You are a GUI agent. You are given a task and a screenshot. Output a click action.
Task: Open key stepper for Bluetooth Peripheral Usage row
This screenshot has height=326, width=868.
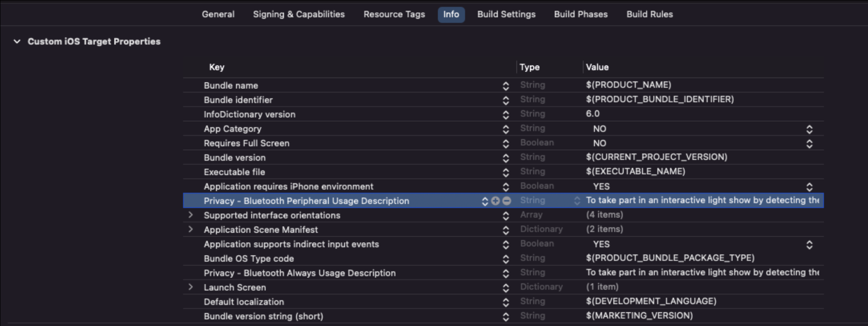pyautogui.click(x=485, y=201)
